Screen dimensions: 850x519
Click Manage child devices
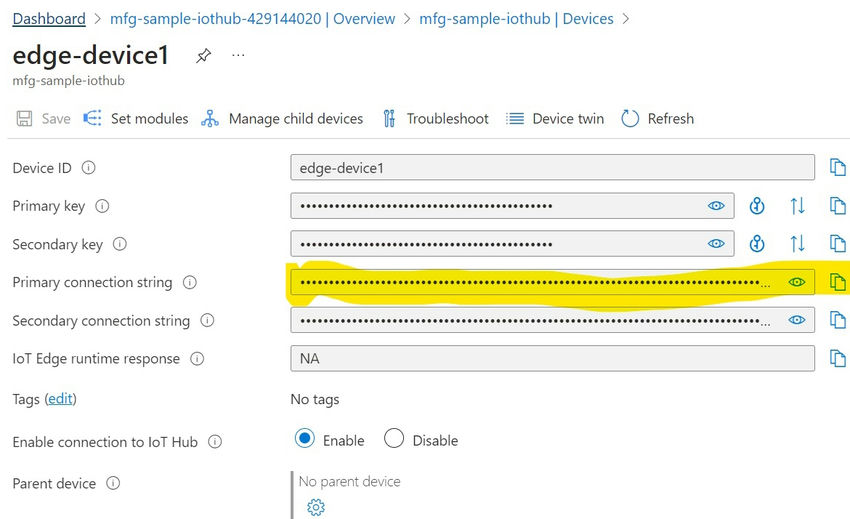(x=282, y=119)
